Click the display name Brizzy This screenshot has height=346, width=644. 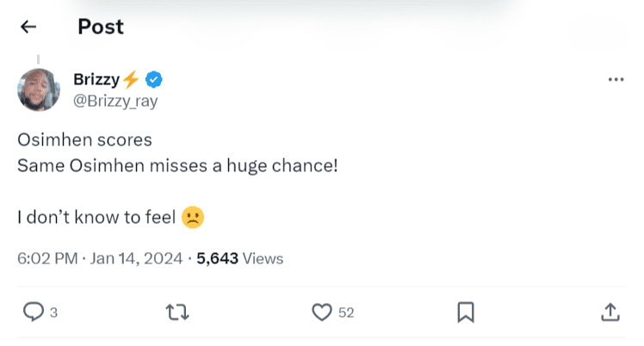tap(96, 80)
